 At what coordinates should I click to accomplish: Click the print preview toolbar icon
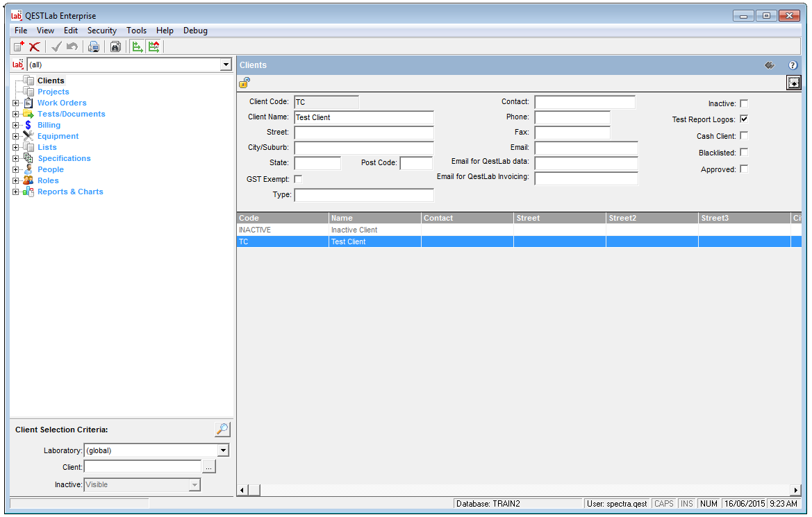93,46
